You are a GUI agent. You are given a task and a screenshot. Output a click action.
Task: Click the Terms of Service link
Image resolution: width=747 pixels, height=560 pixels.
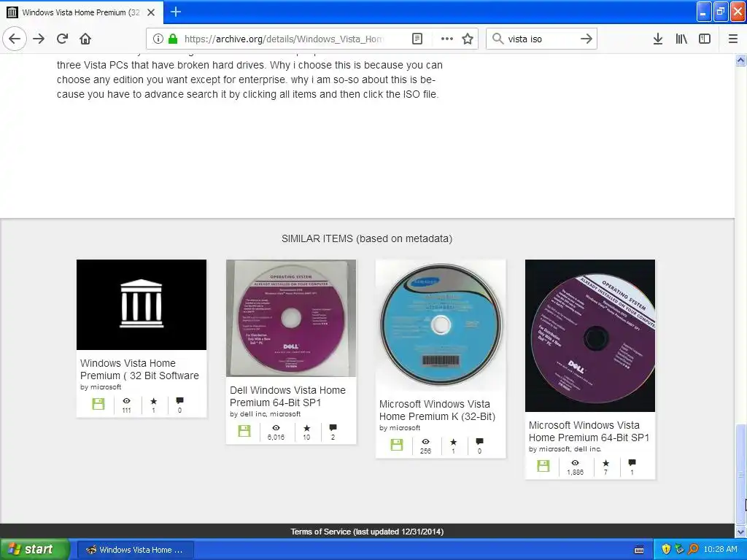click(368, 532)
